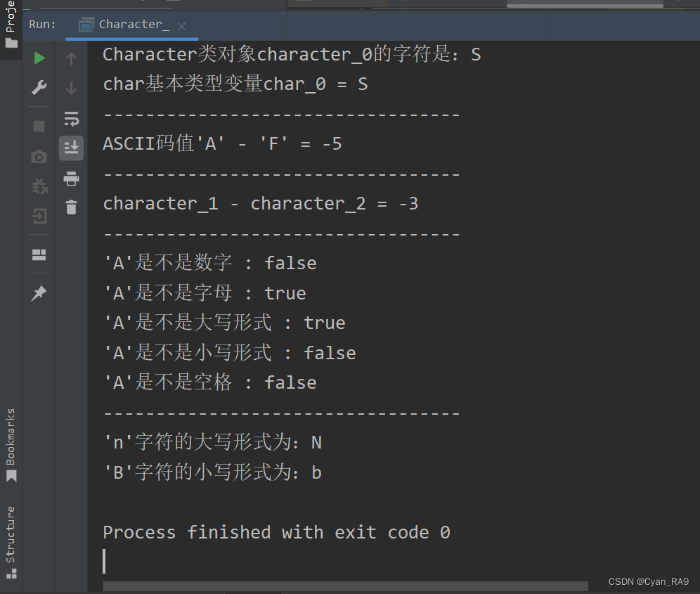
Task: Pin the Run tab
Action: click(39, 293)
